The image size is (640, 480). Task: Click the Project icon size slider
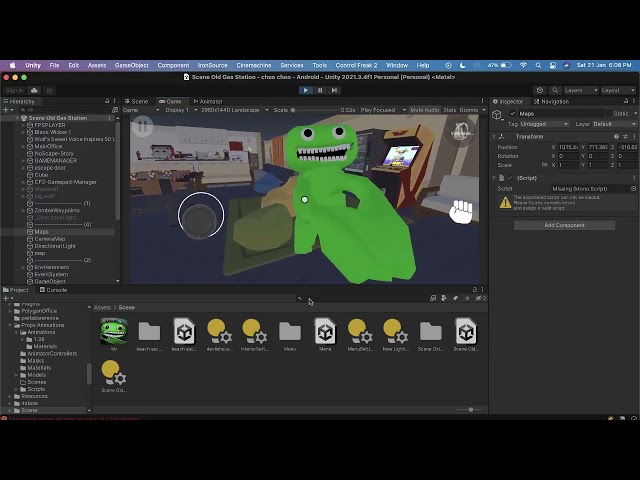point(469,409)
